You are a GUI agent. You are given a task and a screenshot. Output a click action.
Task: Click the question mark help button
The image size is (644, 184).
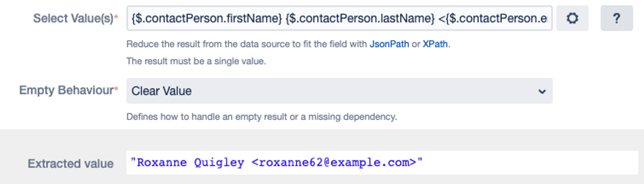click(x=616, y=18)
